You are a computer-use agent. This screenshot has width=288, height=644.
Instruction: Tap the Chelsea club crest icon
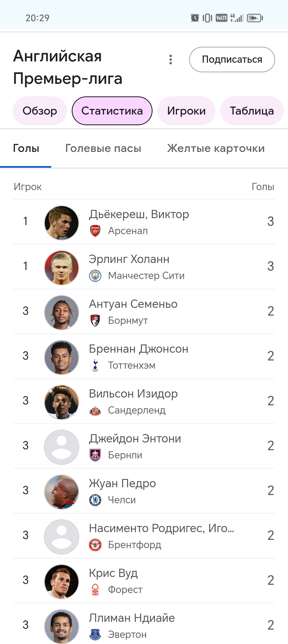point(95,500)
